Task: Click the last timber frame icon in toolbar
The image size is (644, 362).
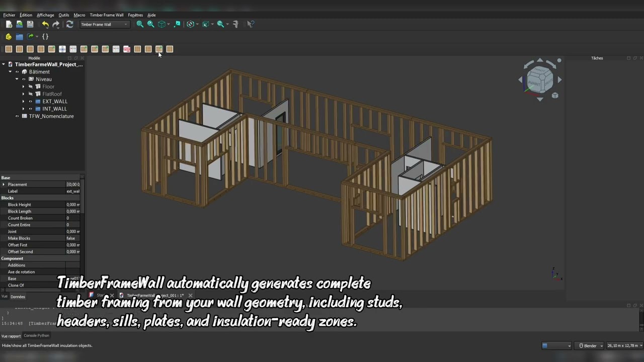Action: pyautogui.click(x=170, y=49)
